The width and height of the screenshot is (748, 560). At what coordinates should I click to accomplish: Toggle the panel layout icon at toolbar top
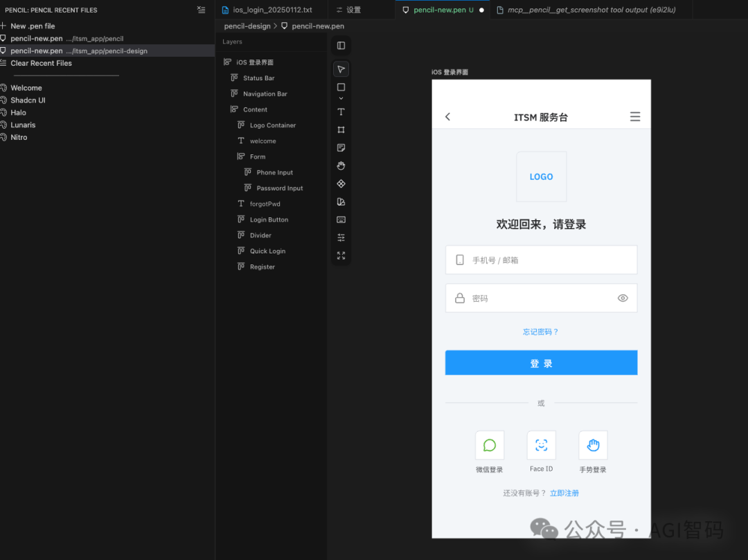pos(341,45)
